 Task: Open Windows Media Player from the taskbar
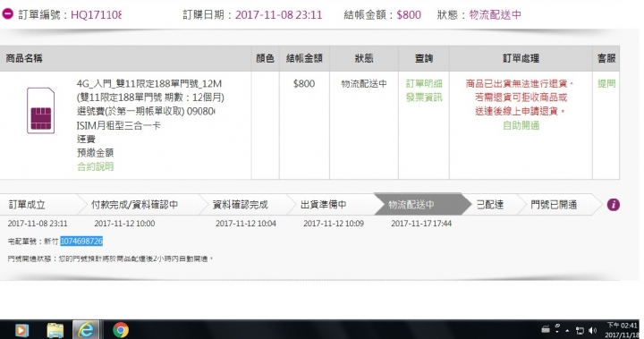point(21,330)
